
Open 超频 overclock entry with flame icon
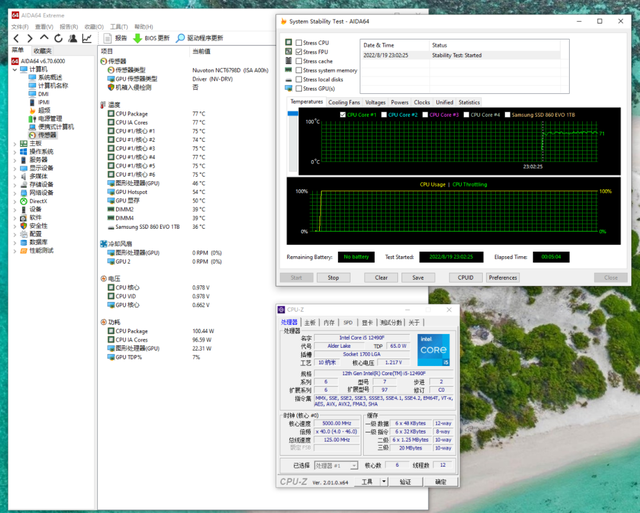coord(40,110)
